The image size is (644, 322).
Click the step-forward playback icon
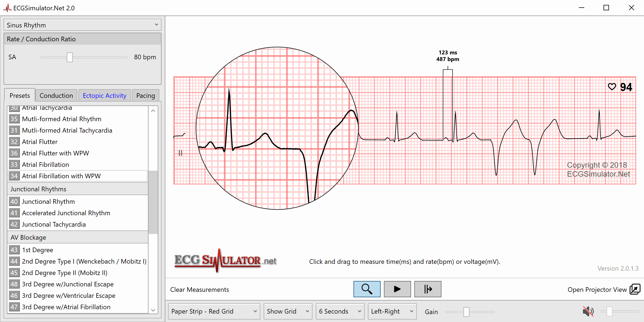click(427, 289)
